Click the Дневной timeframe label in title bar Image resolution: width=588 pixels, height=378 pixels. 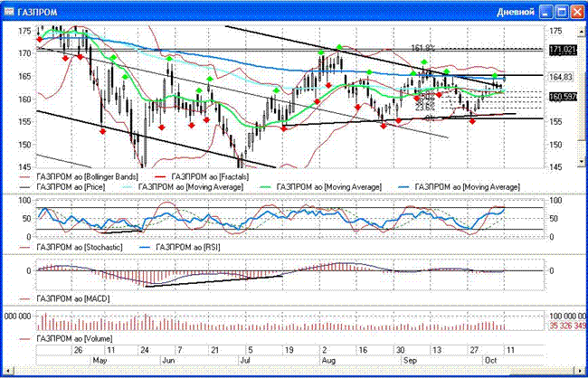coord(516,13)
